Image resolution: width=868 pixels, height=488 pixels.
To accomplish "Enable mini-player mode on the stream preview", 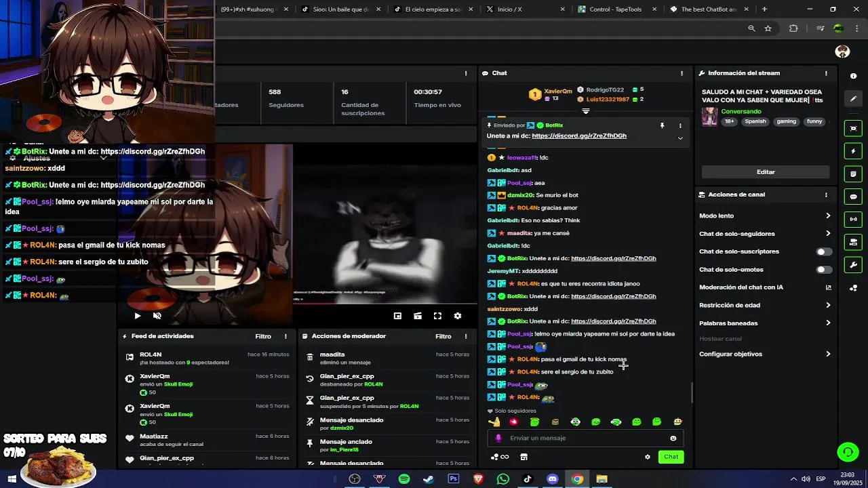I will (x=397, y=316).
